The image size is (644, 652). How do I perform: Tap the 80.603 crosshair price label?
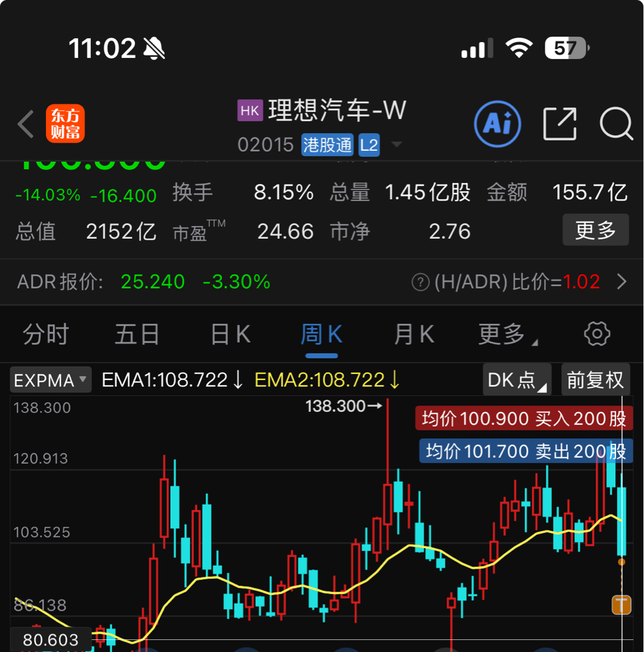tap(51, 639)
